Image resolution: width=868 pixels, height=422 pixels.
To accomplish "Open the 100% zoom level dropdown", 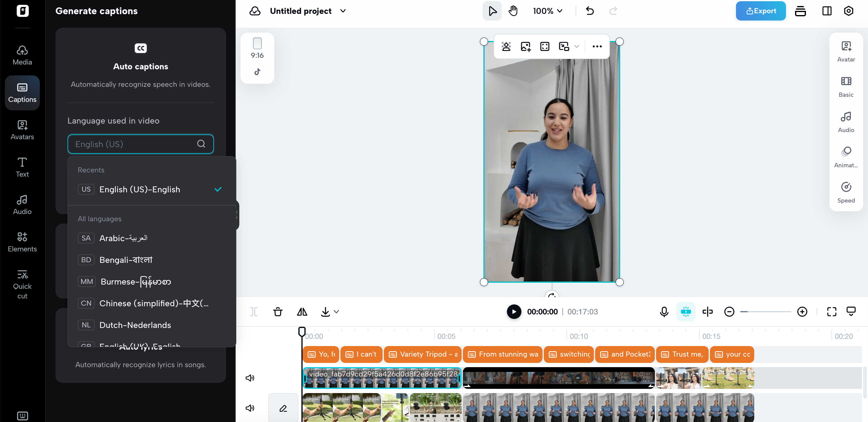I will point(548,11).
